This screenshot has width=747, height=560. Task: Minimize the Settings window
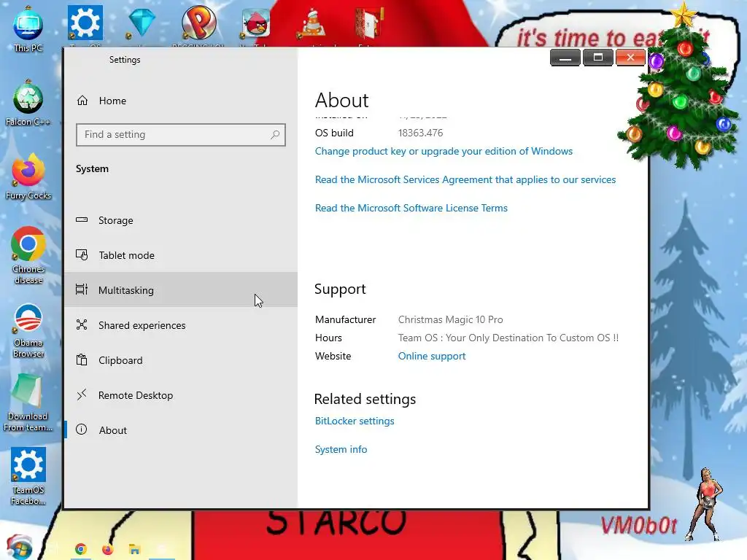tap(565, 58)
